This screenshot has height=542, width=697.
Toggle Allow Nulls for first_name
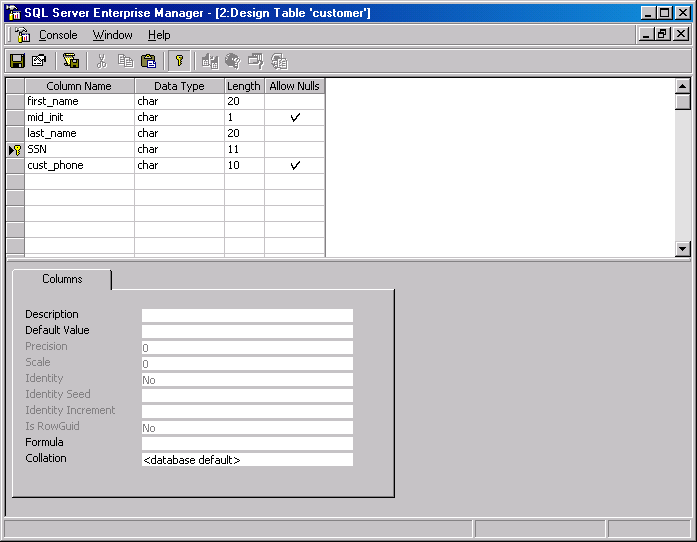(x=295, y=101)
